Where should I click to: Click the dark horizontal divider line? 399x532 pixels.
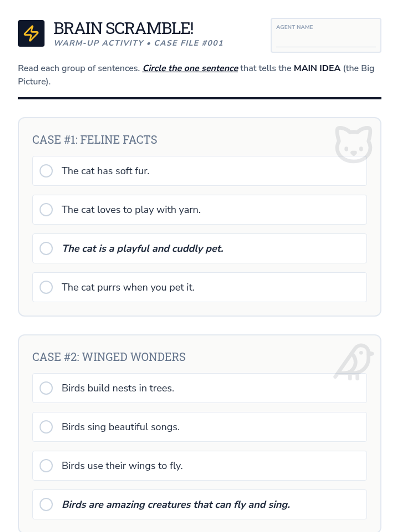coord(199,98)
